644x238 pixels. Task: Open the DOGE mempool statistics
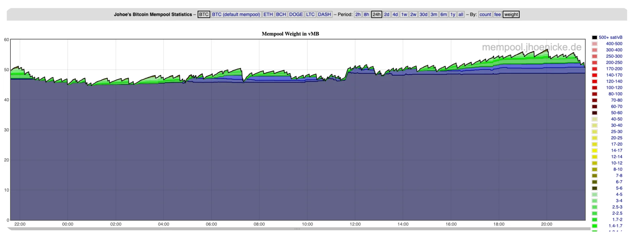click(296, 14)
